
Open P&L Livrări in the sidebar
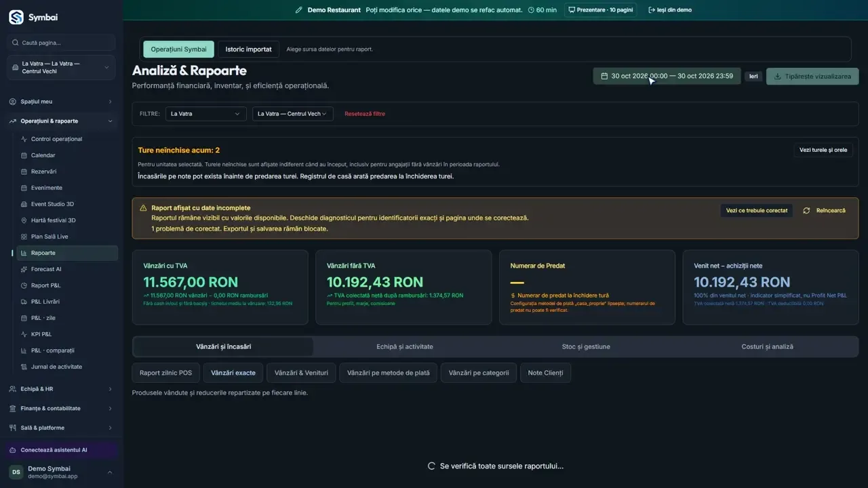[66, 302]
